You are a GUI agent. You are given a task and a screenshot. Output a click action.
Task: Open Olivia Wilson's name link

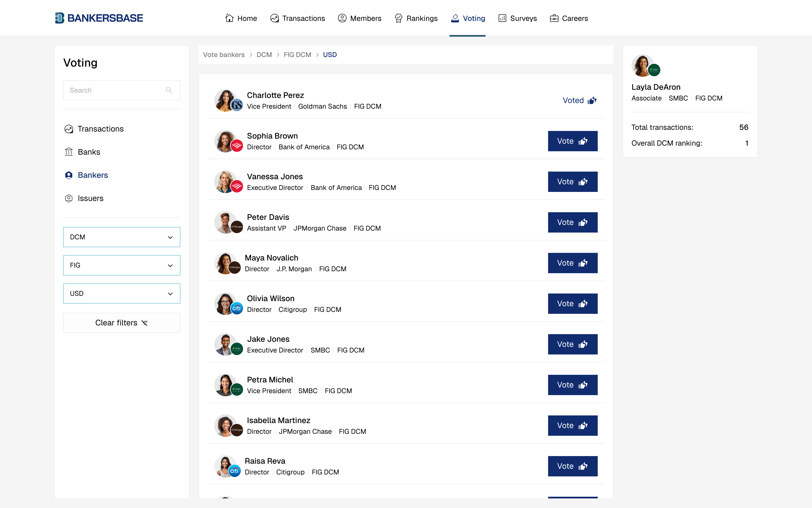tap(271, 298)
